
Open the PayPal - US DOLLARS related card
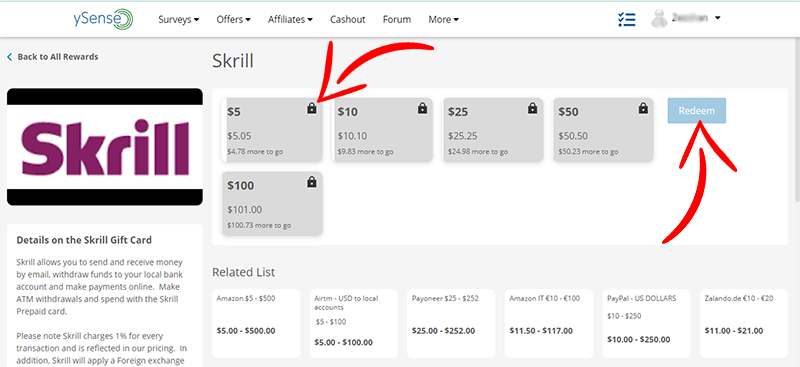point(646,324)
